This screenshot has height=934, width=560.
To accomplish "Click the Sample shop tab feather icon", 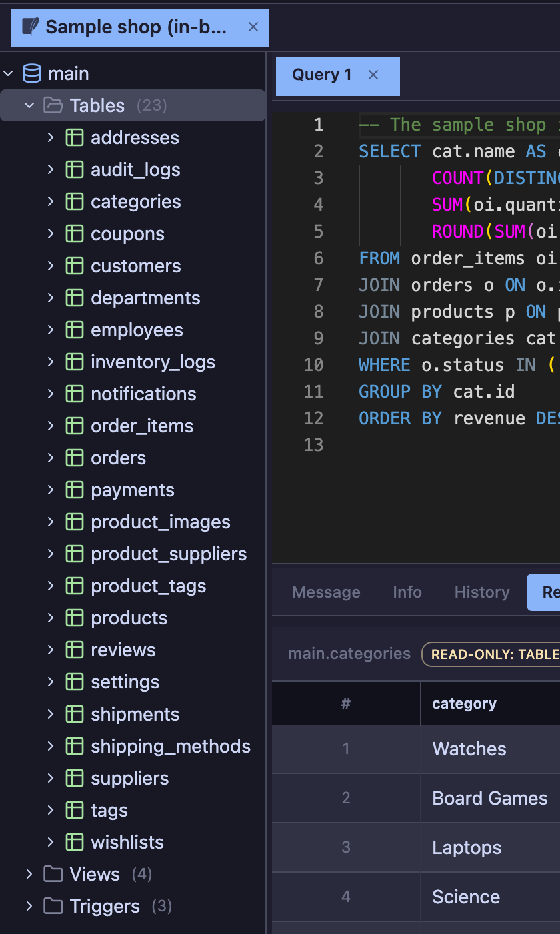I will click(x=31, y=27).
